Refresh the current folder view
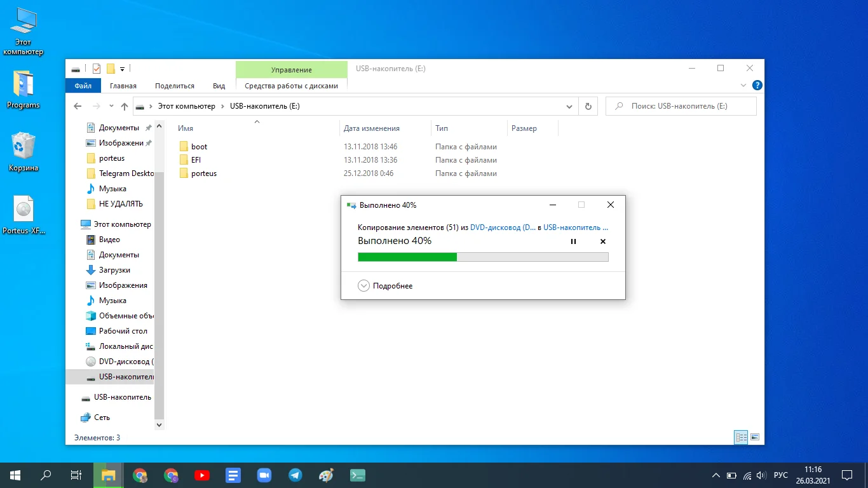The width and height of the screenshot is (868, 488). [588, 106]
